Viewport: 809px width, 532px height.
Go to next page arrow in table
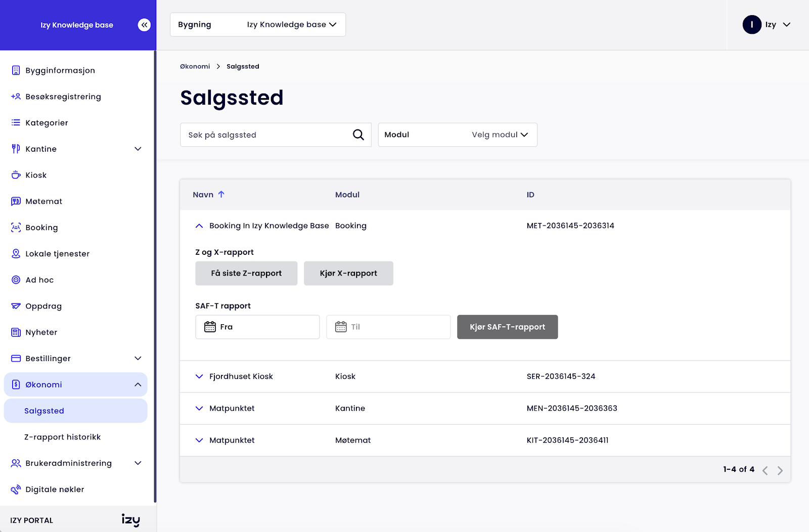pos(780,470)
